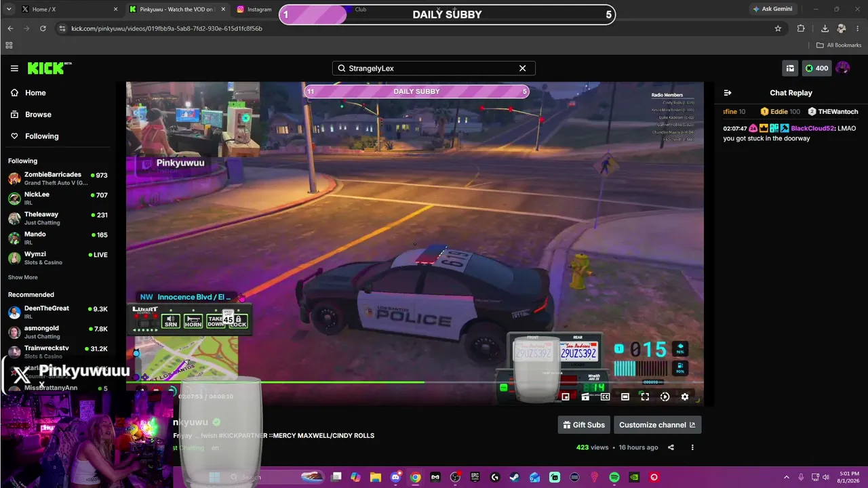
Task: Share the video with share icon
Action: coord(671,447)
